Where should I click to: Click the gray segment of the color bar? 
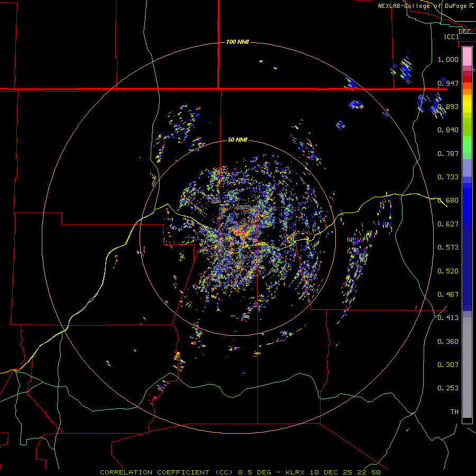pos(467,368)
